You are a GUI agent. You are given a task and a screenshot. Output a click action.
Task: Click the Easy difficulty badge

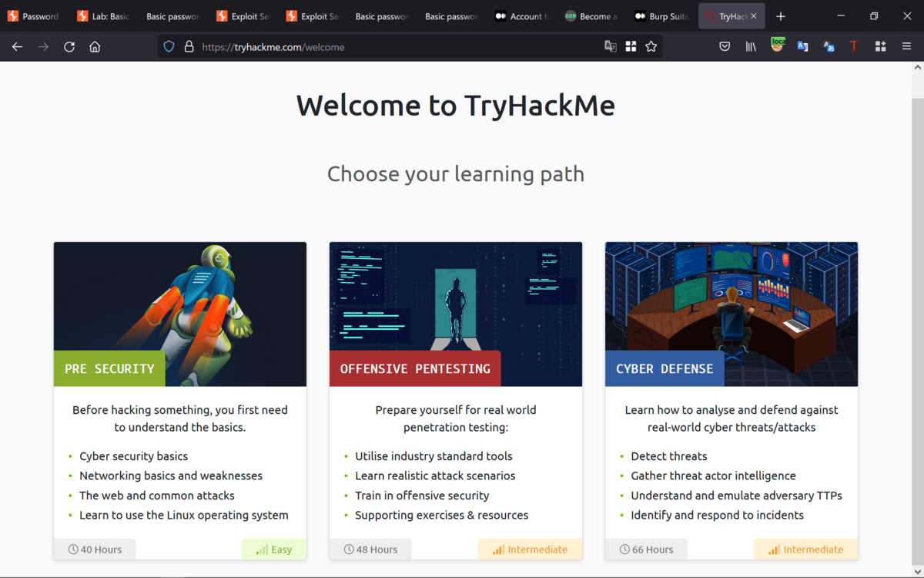point(274,549)
